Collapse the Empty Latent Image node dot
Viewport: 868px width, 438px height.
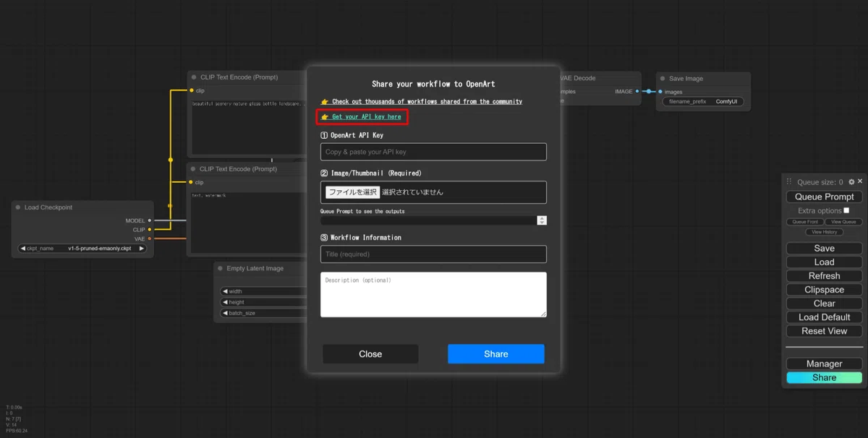point(220,268)
